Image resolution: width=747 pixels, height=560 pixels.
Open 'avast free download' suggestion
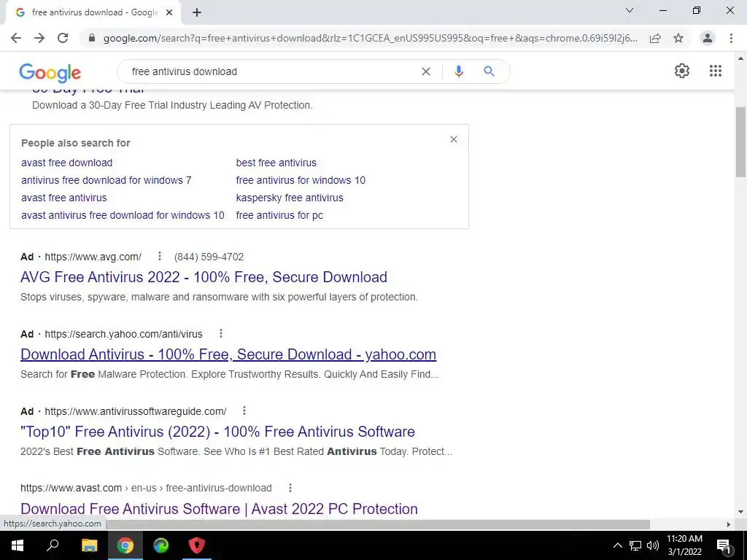(66, 163)
